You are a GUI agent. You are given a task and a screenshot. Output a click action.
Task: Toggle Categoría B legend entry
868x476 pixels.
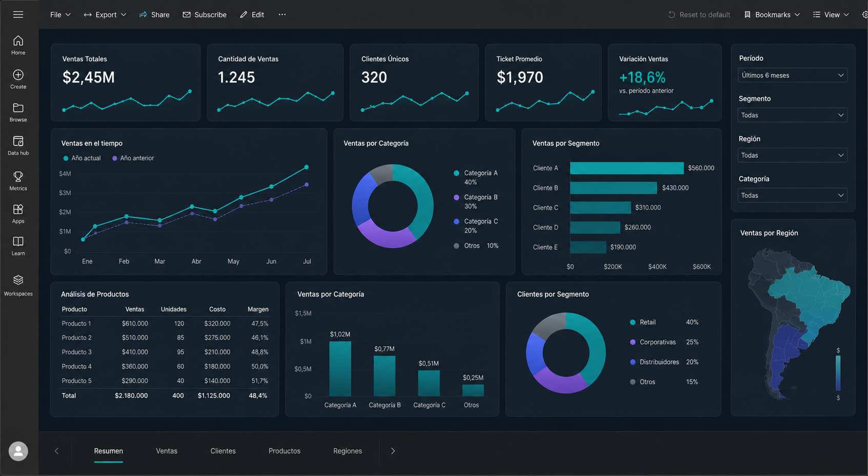pyautogui.click(x=476, y=201)
